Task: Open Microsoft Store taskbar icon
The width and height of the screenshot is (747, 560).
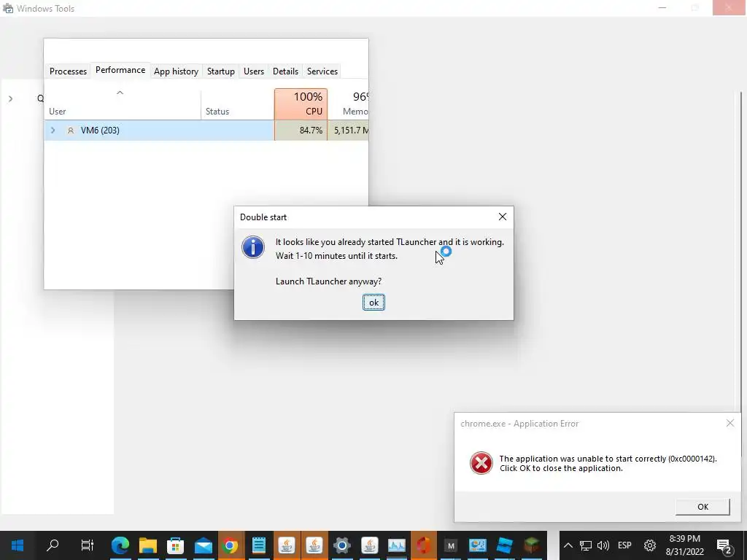Action: [x=175, y=545]
